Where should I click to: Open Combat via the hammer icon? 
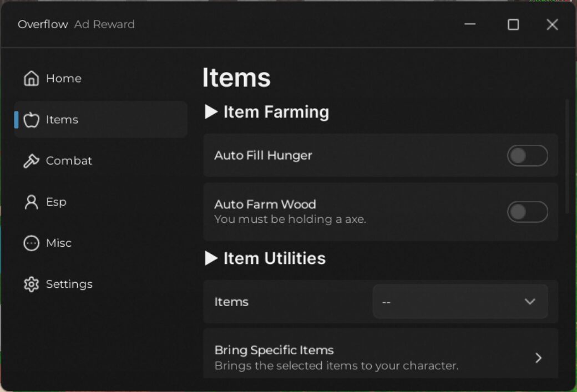click(x=31, y=161)
